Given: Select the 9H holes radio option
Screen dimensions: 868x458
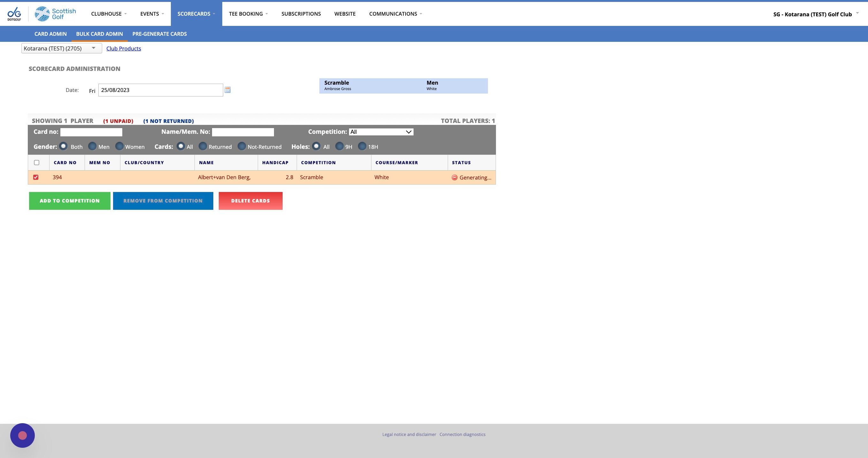Looking at the screenshot, I should 339,146.
